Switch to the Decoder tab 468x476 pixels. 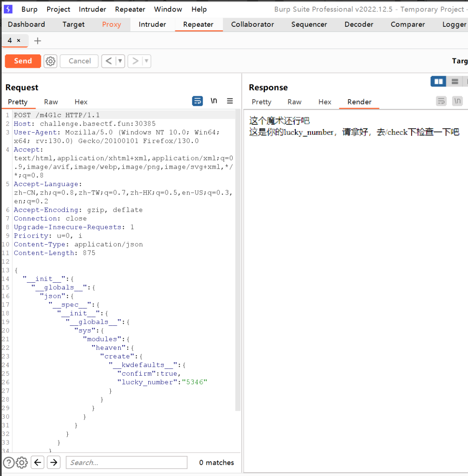pos(359,24)
